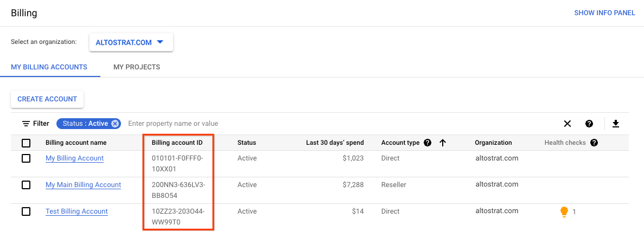Viewport: 644px width, 231px height.
Task: Check the My Billing Account row
Action: click(26, 158)
